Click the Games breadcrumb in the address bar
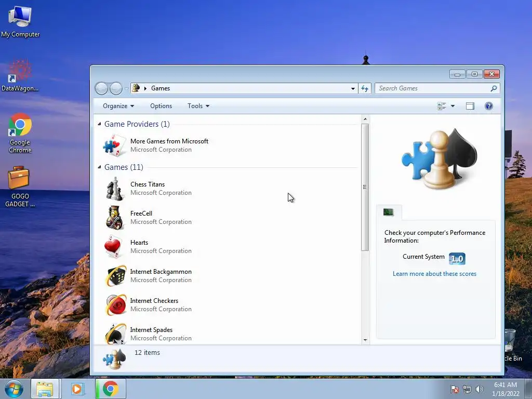Screen dimensions: 532x399 point(161,88)
